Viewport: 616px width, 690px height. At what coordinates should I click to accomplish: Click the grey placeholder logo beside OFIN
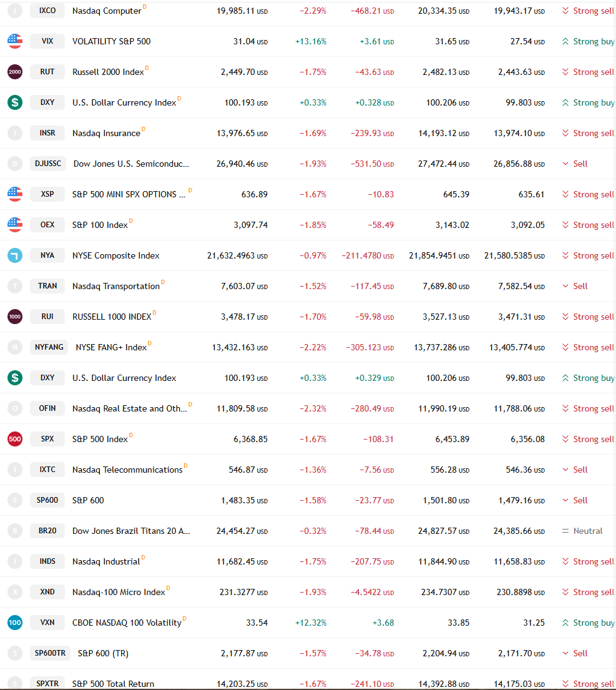(x=15, y=408)
